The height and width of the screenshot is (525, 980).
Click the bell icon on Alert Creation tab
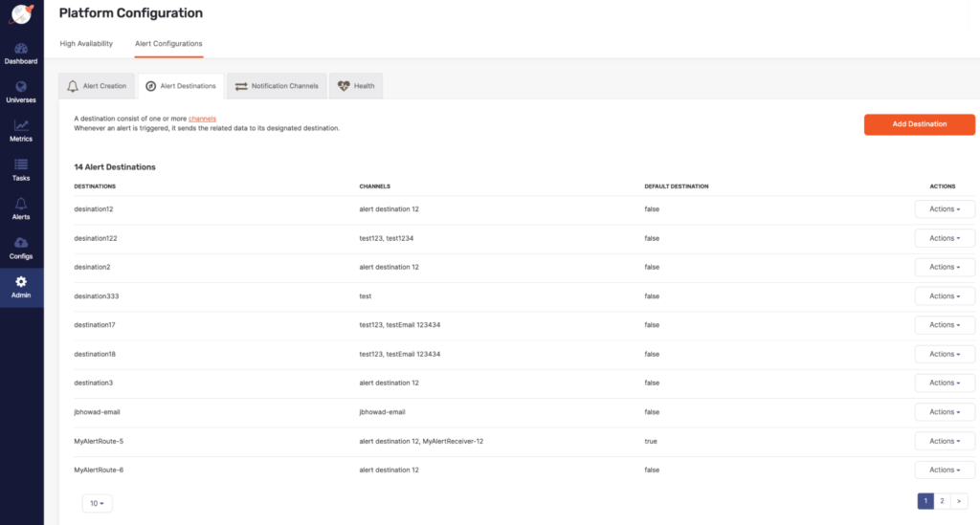[x=73, y=86]
